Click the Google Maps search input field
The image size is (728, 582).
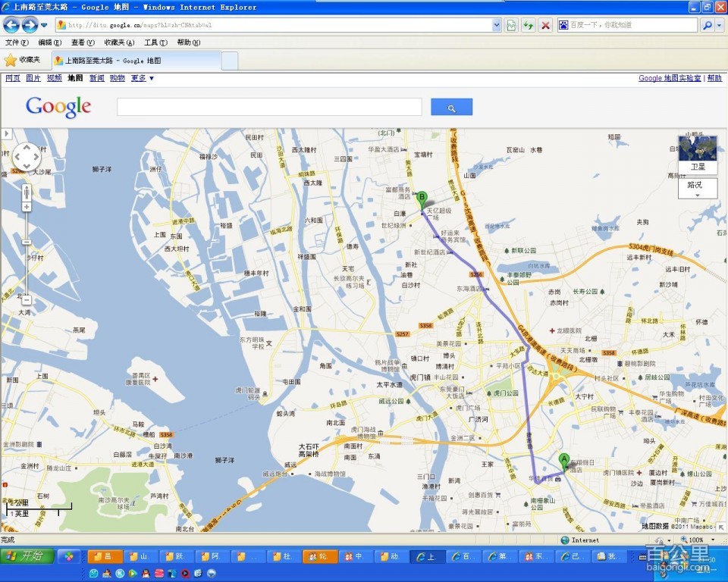pyautogui.click(x=269, y=108)
